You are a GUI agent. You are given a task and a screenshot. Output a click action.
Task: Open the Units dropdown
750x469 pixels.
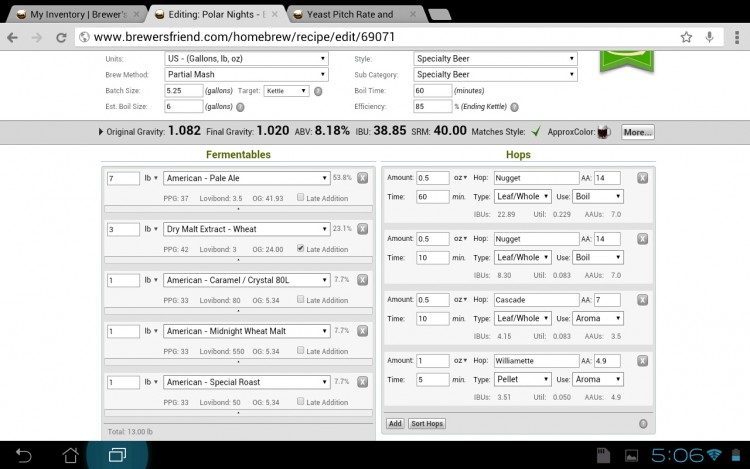246,59
